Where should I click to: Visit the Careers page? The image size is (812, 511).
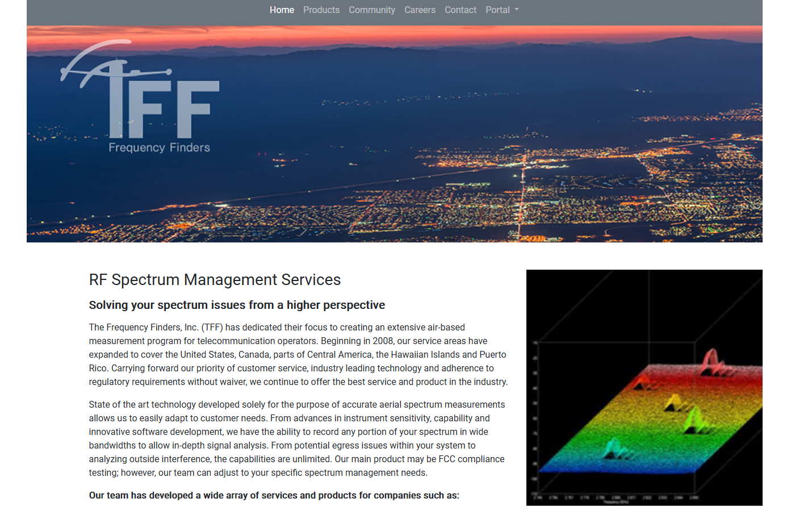(420, 10)
